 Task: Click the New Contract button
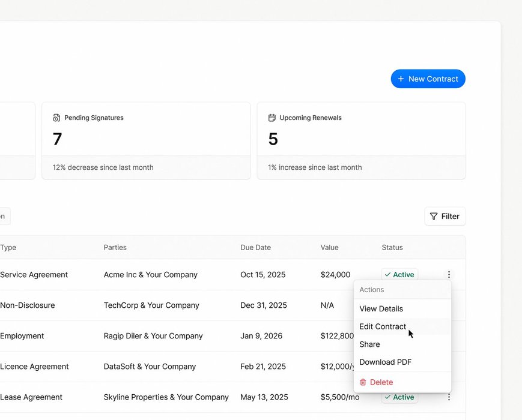tap(428, 79)
